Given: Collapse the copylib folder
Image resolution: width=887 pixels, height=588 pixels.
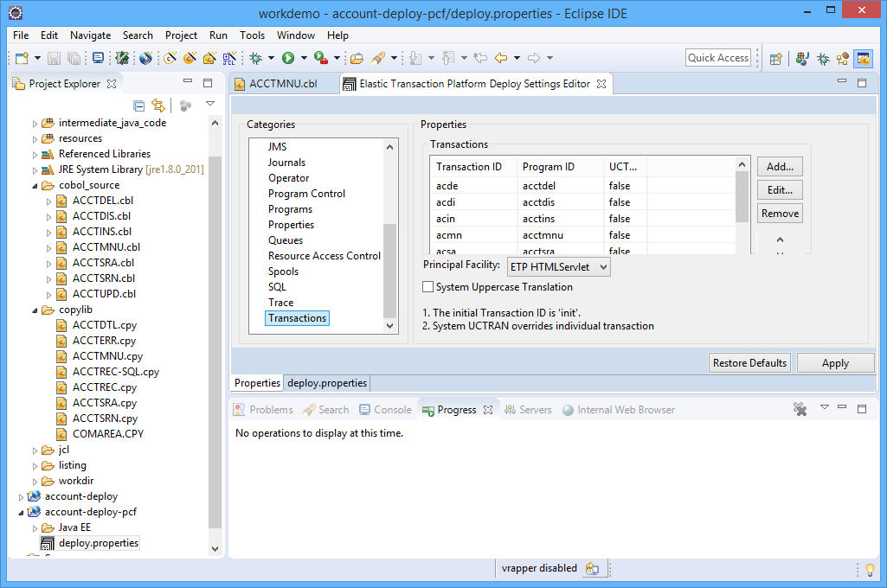Looking at the screenshot, I should [35, 310].
